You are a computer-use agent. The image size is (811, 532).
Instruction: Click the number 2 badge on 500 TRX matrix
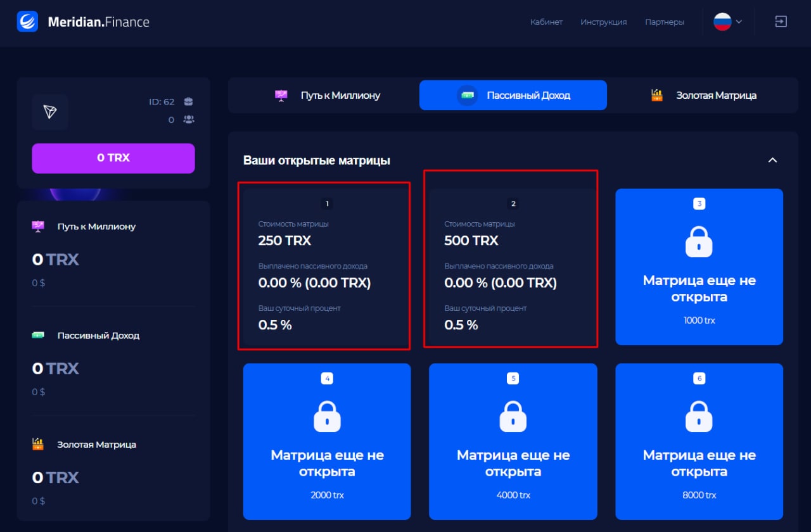(x=513, y=203)
